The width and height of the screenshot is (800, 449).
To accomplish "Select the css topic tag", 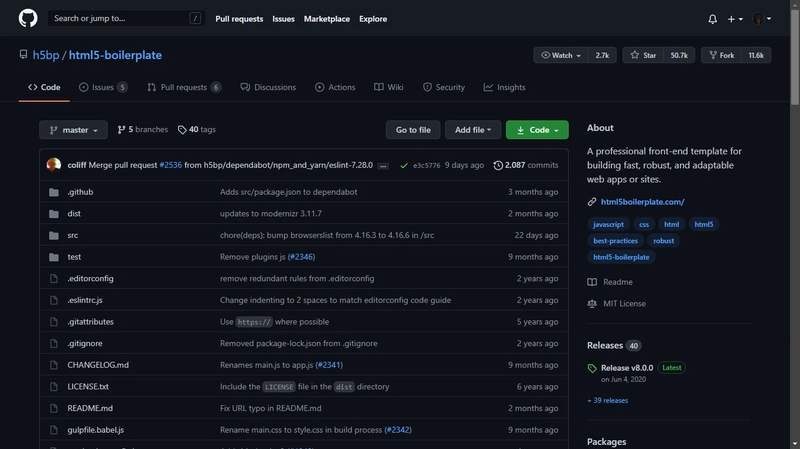I will (x=644, y=224).
